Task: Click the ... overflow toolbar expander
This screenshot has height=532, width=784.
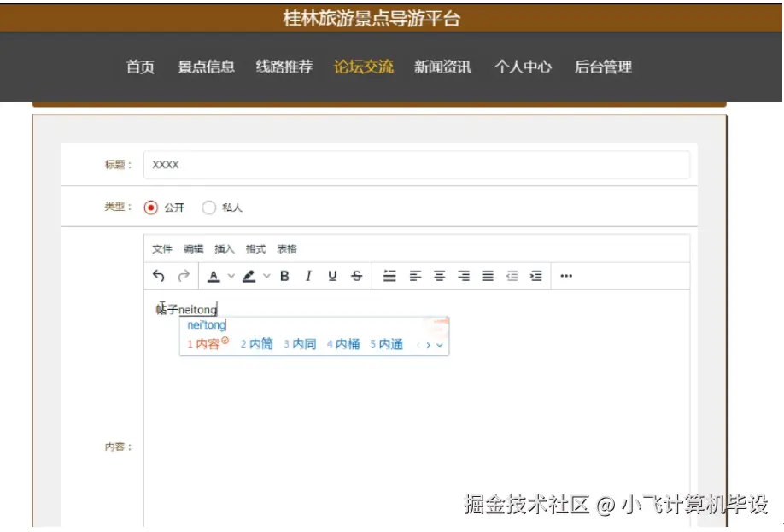Action: pos(565,276)
